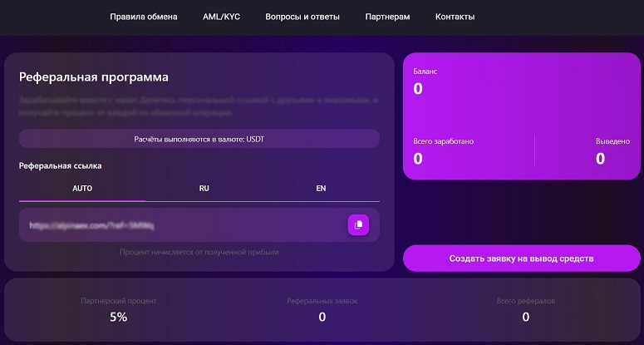Click the Реферальных заявок counter
Image resolution: width=644 pixels, height=345 pixels.
point(322,317)
